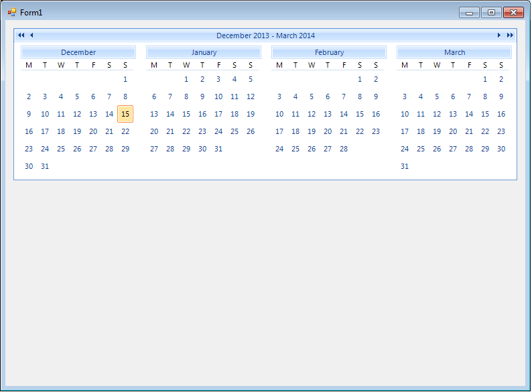
Task: Click the F weekday header in January
Action: coord(219,65)
